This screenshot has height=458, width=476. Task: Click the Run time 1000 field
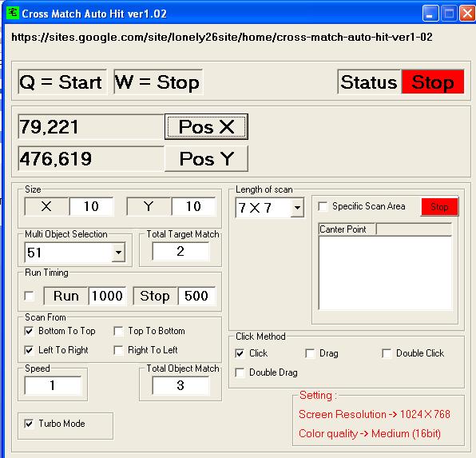coord(107,296)
